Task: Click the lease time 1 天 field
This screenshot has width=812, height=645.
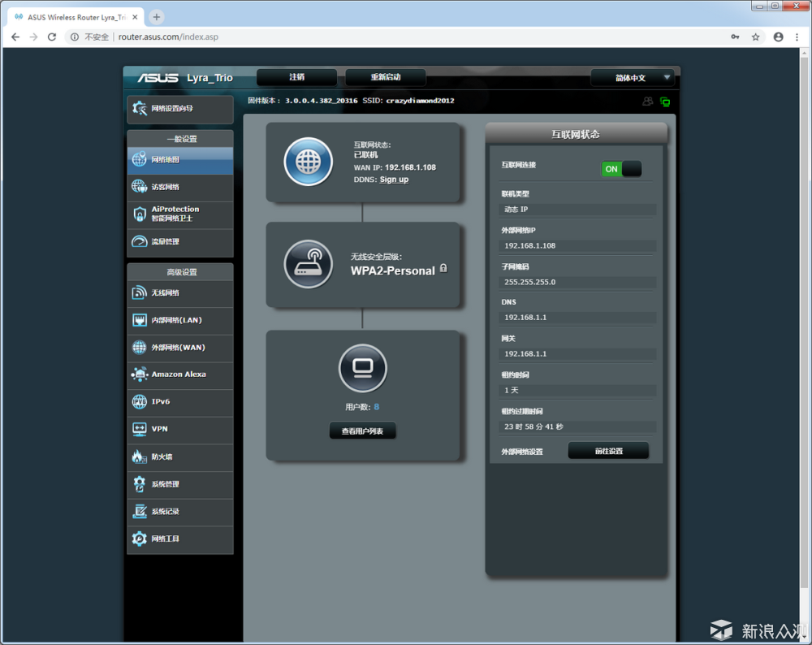Action: point(577,390)
